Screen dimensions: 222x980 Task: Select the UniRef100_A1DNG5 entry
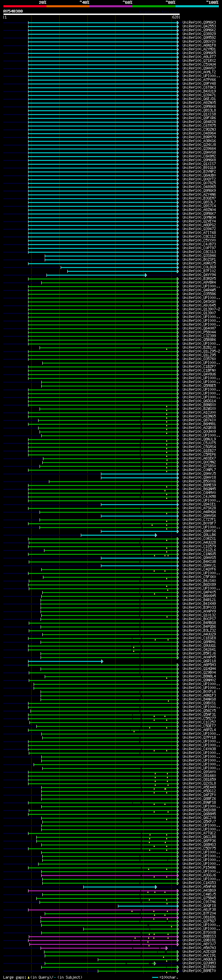(199, 416)
